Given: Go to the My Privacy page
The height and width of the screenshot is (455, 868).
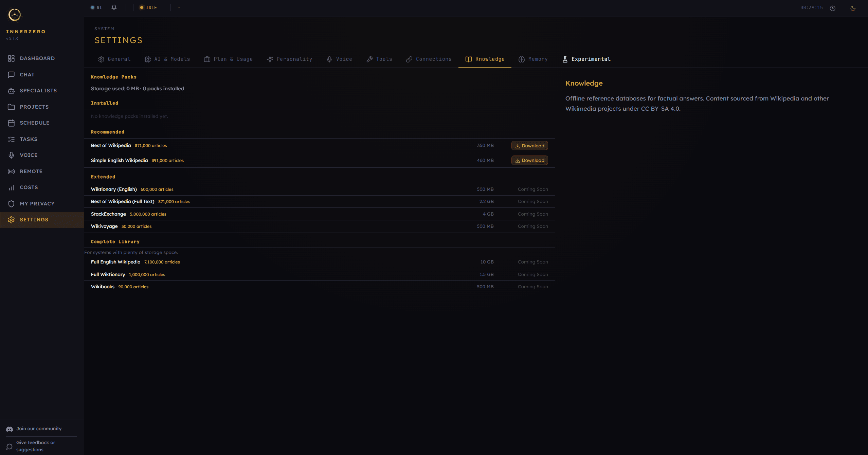Looking at the screenshot, I should [37, 204].
